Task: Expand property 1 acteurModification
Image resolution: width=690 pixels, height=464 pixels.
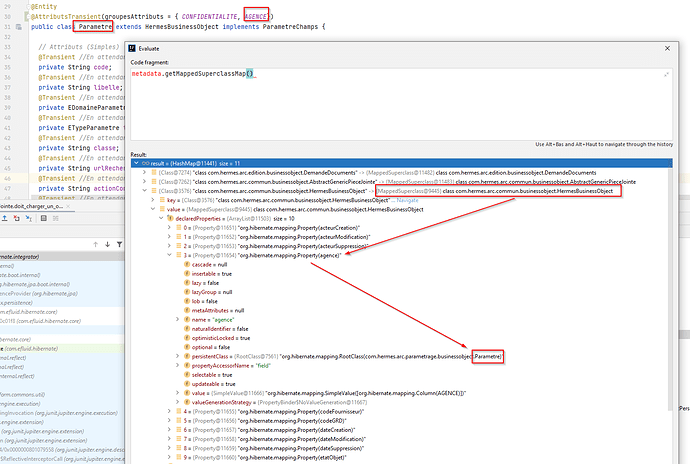Action: (x=169, y=237)
